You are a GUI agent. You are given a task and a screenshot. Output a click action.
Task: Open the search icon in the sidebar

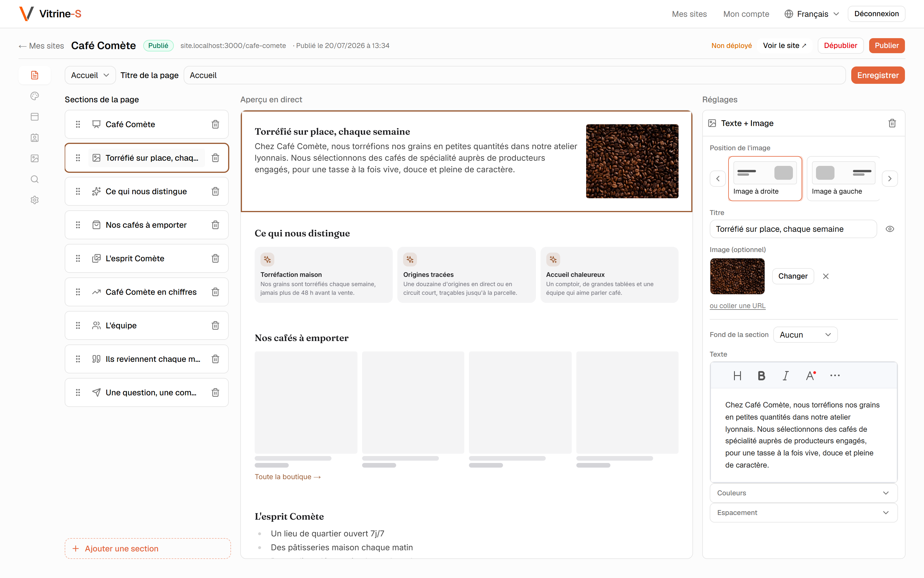tap(35, 179)
